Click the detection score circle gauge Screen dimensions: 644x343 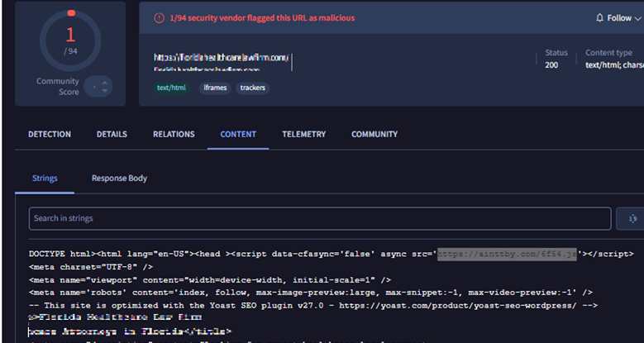(70, 39)
